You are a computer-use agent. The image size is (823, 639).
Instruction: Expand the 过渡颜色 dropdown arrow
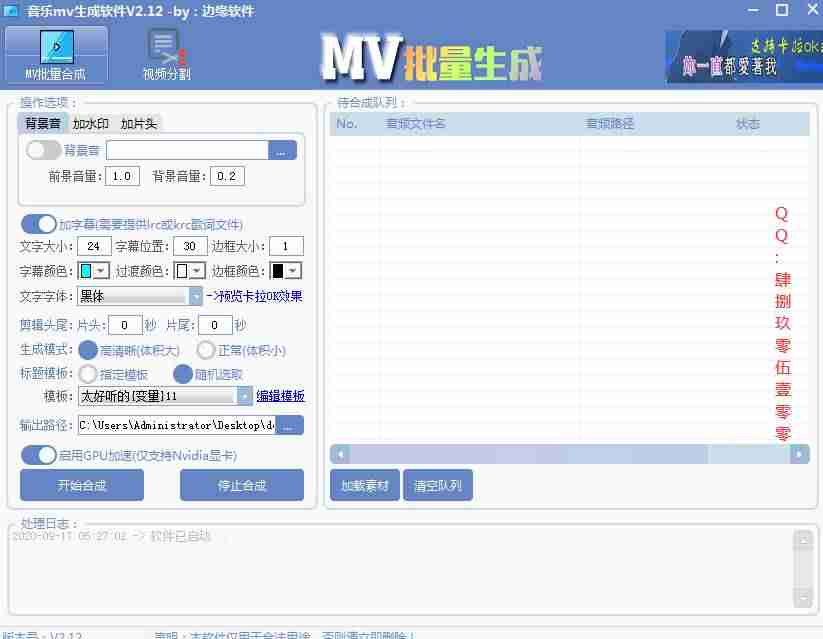point(197,271)
